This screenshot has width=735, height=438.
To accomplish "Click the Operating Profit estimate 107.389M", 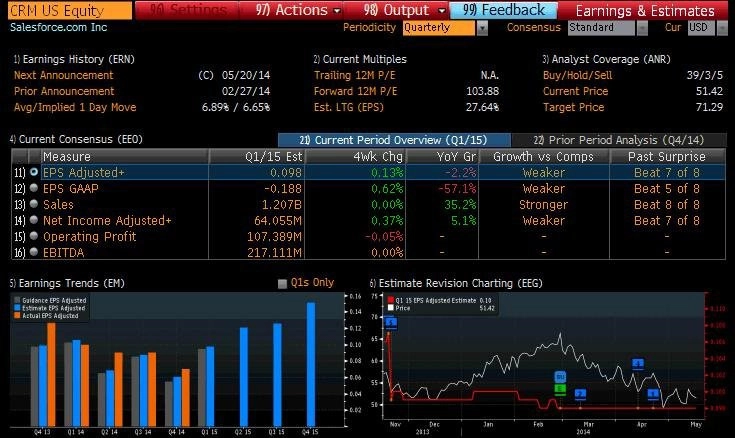I will pos(275,236).
